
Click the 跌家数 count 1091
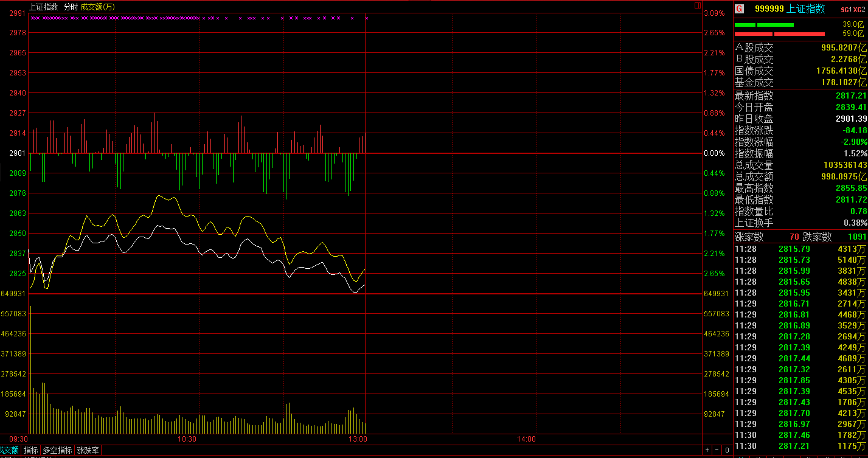coord(857,237)
